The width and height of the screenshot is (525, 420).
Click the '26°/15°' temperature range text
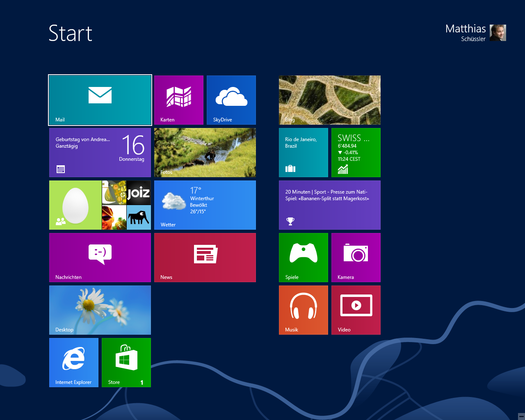pos(198,212)
